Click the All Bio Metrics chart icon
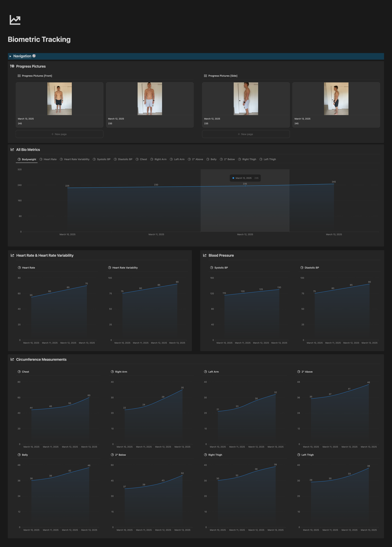 [12, 150]
